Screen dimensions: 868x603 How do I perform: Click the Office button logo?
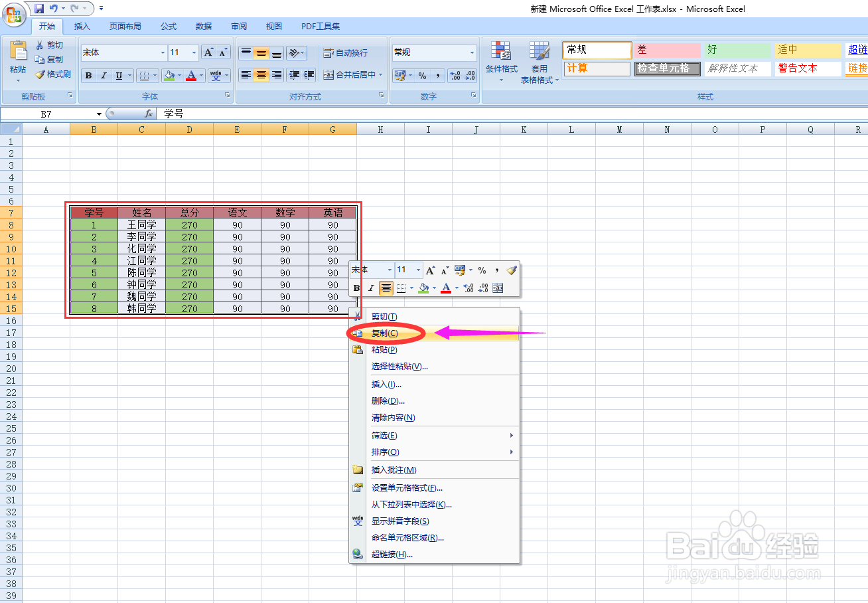15,13
